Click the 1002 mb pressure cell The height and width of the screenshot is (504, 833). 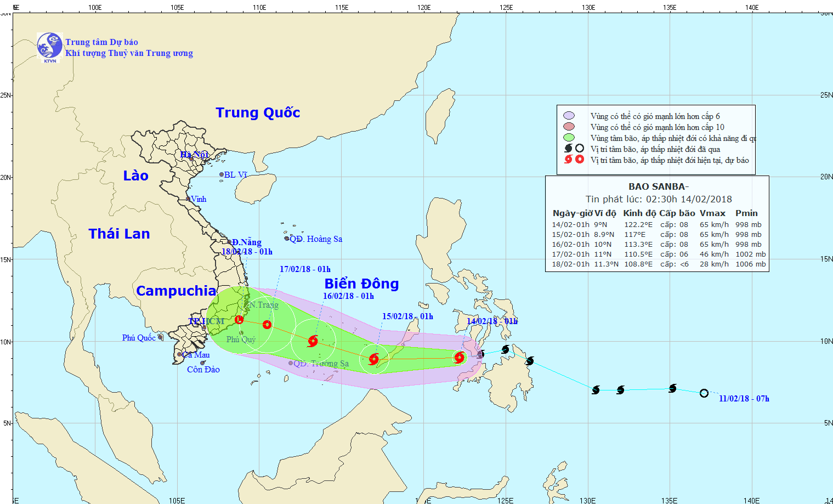click(751, 254)
